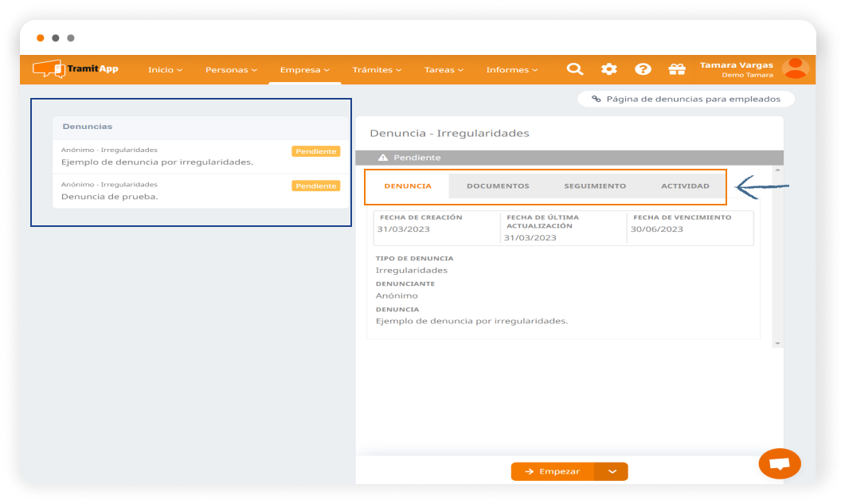Open the orange chat support bubble
The height and width of the screenshot is (504, 845).
coord(780,463)
